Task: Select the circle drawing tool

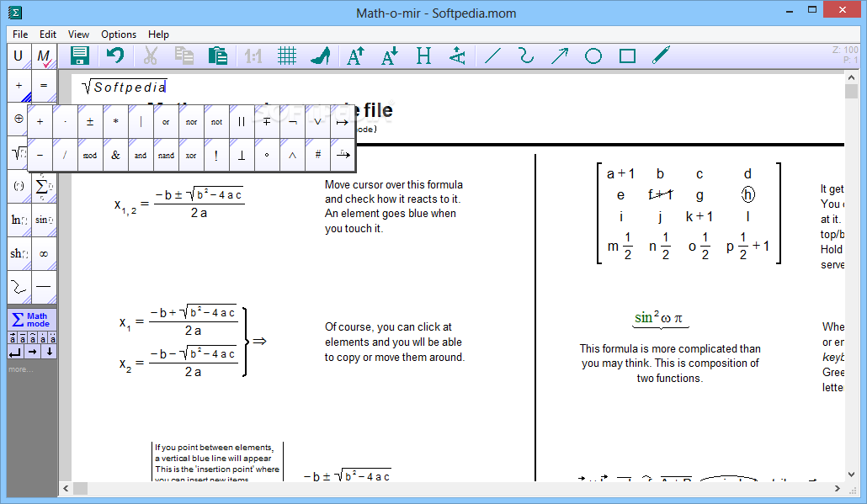Action: pyautogui.click(x=593, y=56)
